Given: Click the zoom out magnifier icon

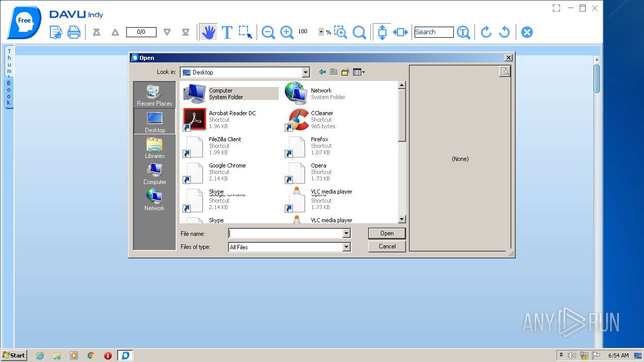Looking at the screenshot, I should (x=268, y=32).
